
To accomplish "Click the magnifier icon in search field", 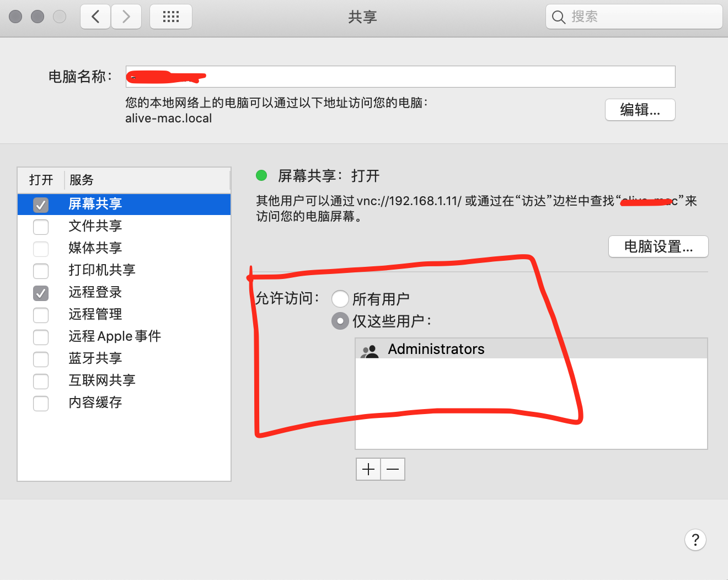I will [x=558, y=17].
